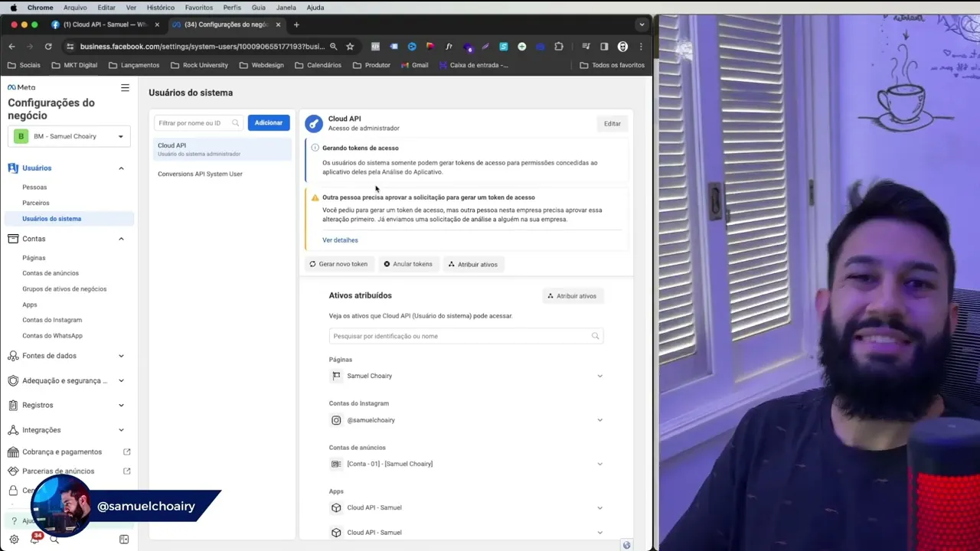Open the Arquivo menu in macOS menu bar
The height and width of the screenshot is (551, 980).
point(75,8)
